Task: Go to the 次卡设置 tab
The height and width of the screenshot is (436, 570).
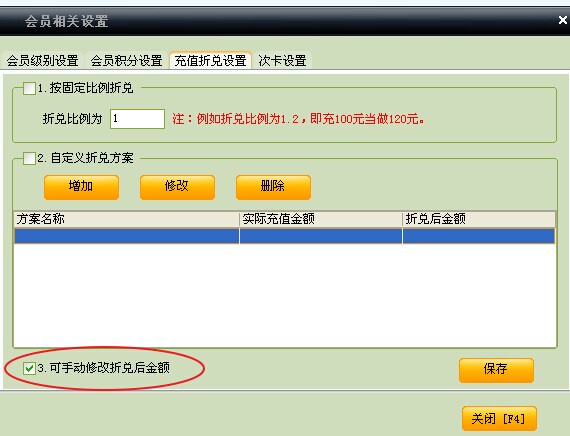Action: coord(282,60)
